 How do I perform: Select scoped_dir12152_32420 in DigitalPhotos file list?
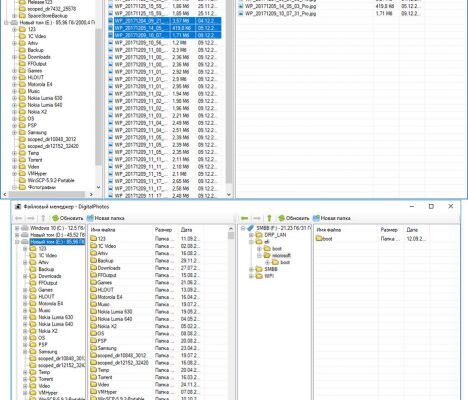(x=123, y=363)
